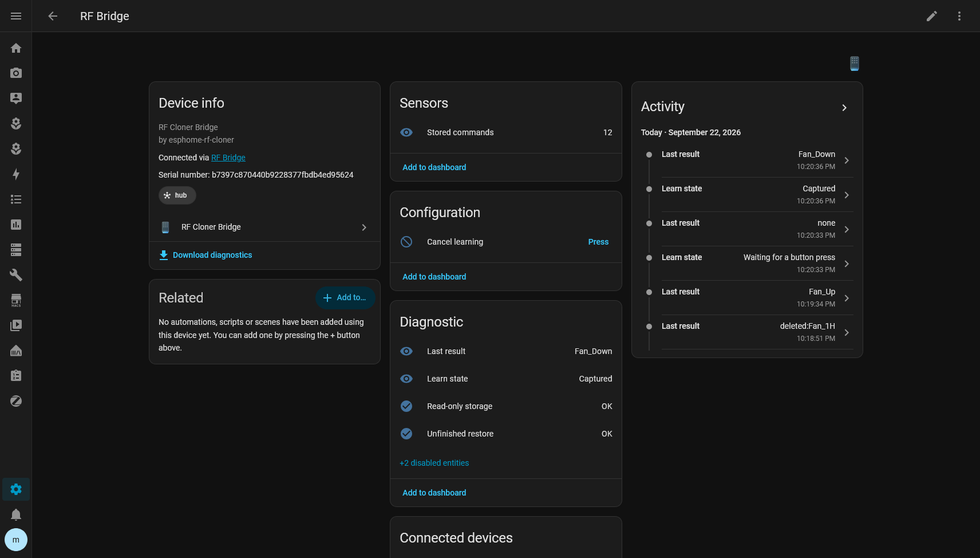Add the Diagnostic card to dashboard
The width and height of the screenshot is (980, 558).
434,493
